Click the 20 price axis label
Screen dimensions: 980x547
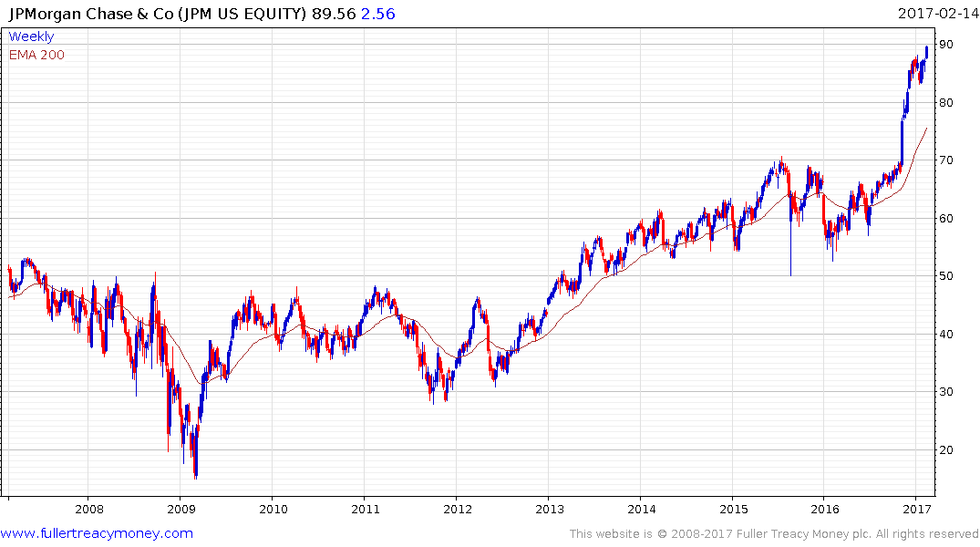[x=946, y=449]
